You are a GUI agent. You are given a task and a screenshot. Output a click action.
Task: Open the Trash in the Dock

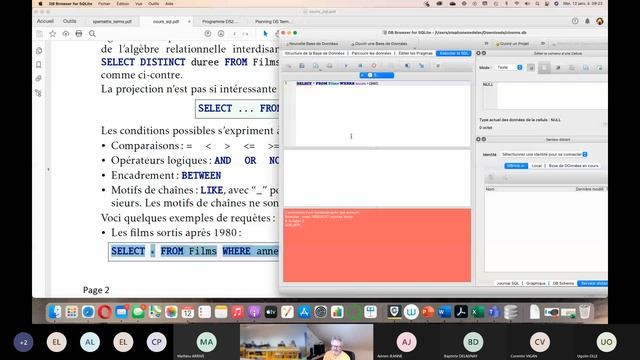click(585, 312)
